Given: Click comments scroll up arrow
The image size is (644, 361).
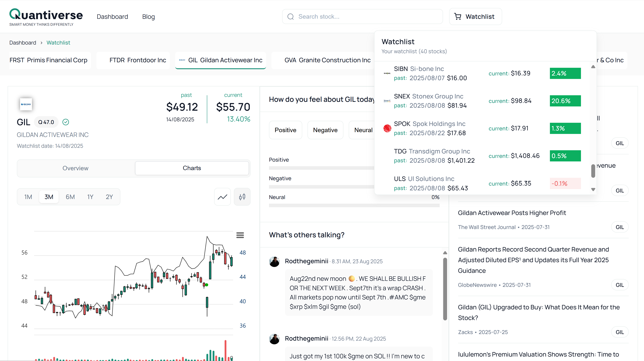Looking at the screenshot, I should point(445,253).
